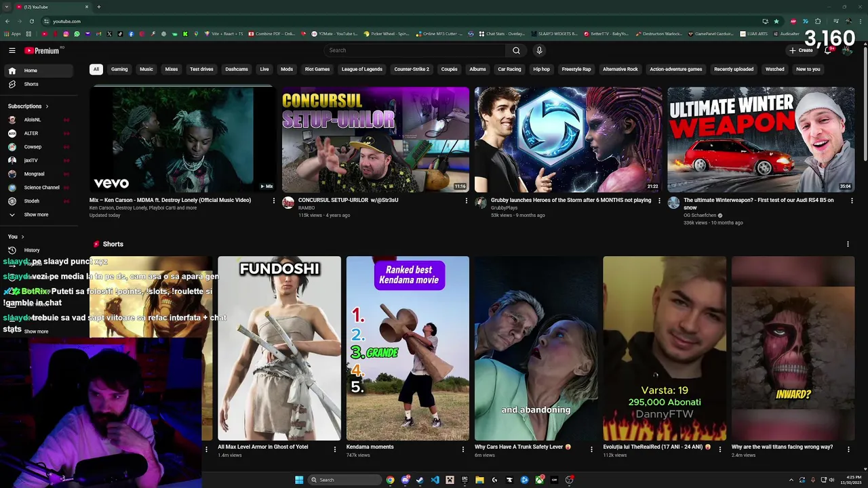Open the notifications bell
The image size is (868, 488).
pos(828,50)
